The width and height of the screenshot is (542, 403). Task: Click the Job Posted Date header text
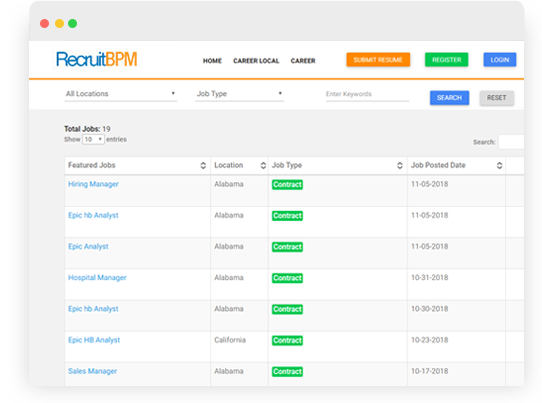point(438,165)
